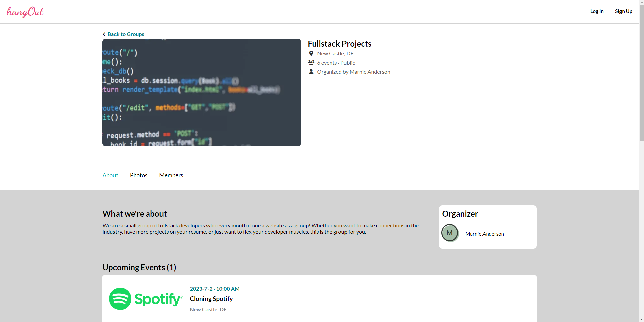Image resolution: width=644 pixels, height=322 pixels.
Task: Switch to the Photos tab
Action: point(138,175)
